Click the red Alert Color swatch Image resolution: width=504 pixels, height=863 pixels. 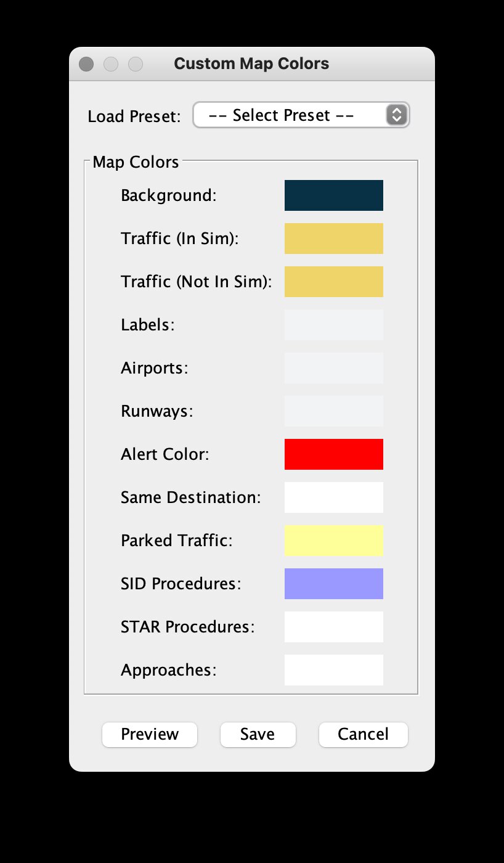(x=333, y=454)
